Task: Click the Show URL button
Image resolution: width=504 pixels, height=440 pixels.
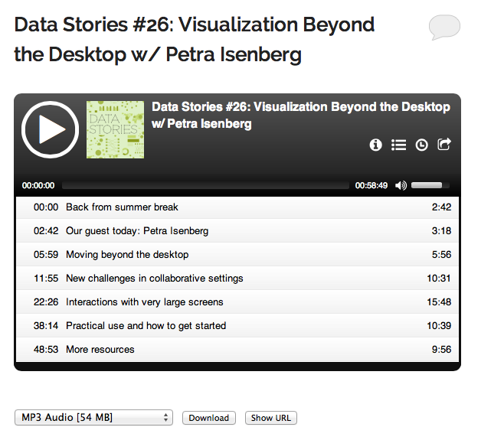Action: pos(270,418)
